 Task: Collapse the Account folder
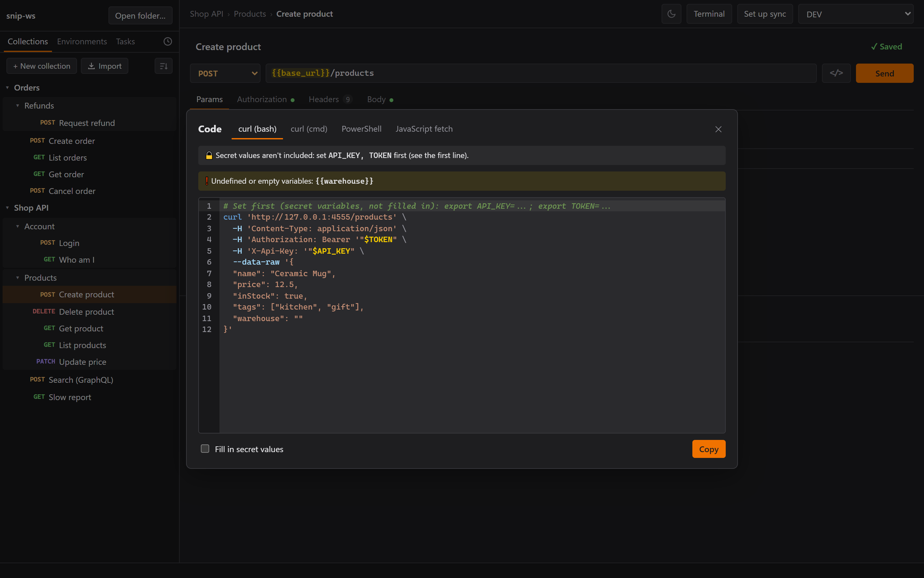point(18,226)
